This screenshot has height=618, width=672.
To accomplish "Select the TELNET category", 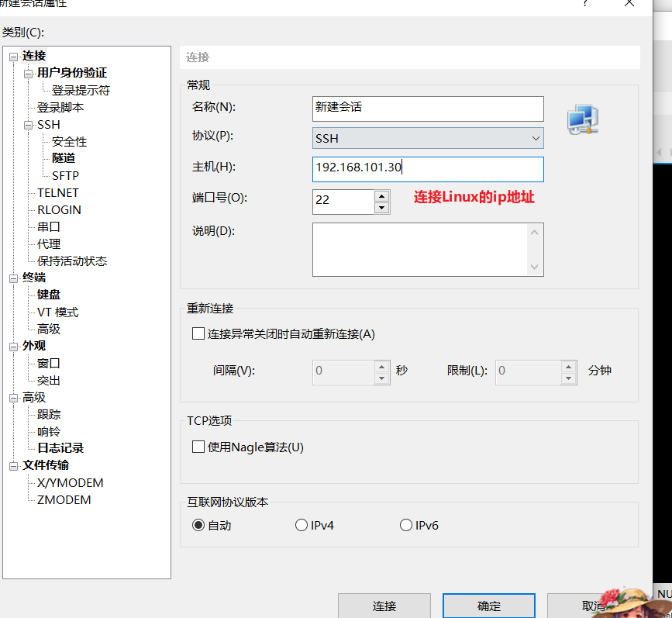I will click(57, 192).
